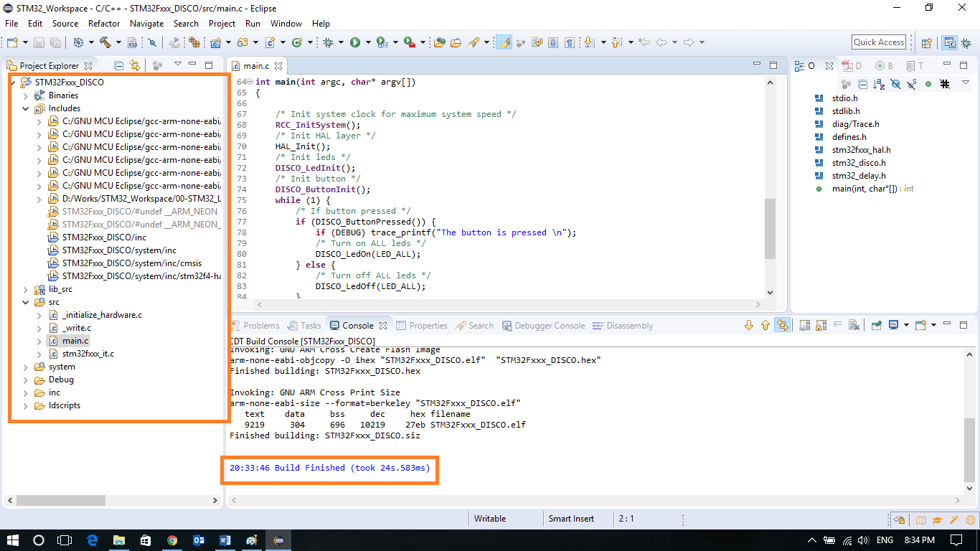Open the Refactor menu

104,23
